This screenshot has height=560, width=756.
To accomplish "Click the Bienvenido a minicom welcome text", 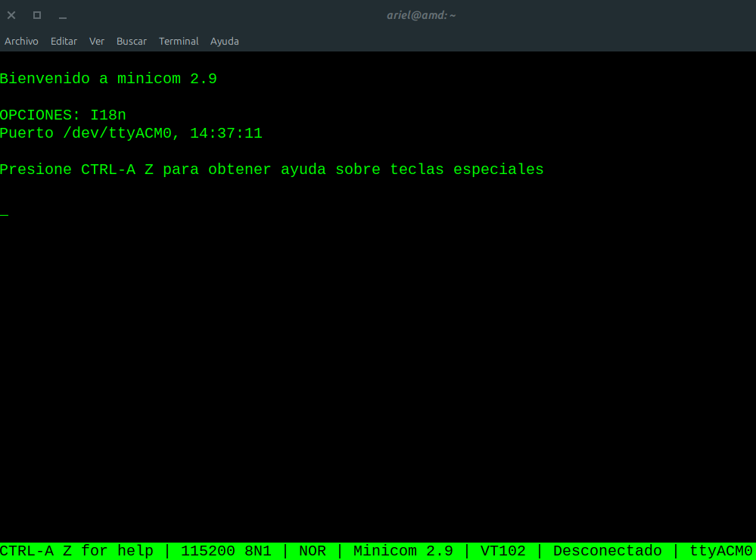I will (108, 79).
